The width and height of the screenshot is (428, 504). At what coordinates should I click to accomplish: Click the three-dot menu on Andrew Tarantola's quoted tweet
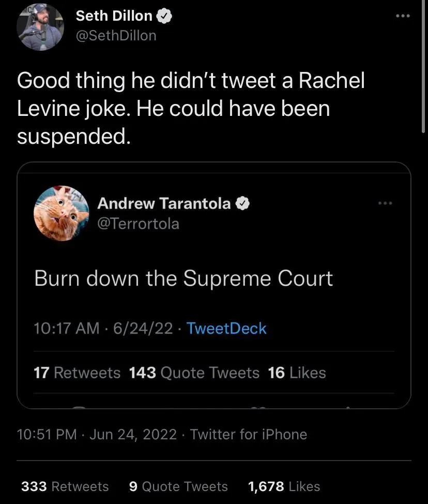[385, 203]
